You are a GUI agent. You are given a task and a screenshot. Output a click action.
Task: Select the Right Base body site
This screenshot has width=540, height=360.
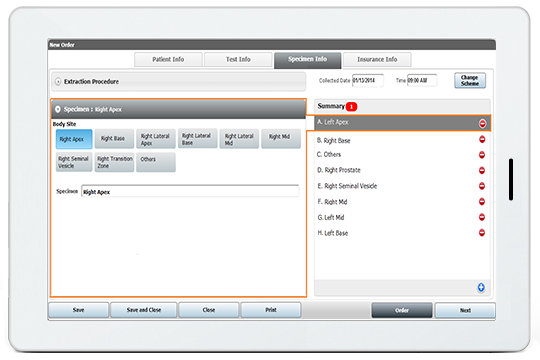click(114, 139)
